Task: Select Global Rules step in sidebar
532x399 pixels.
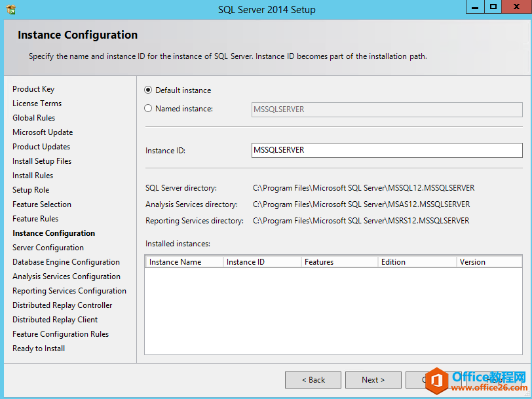Action: tap(33, 118)
